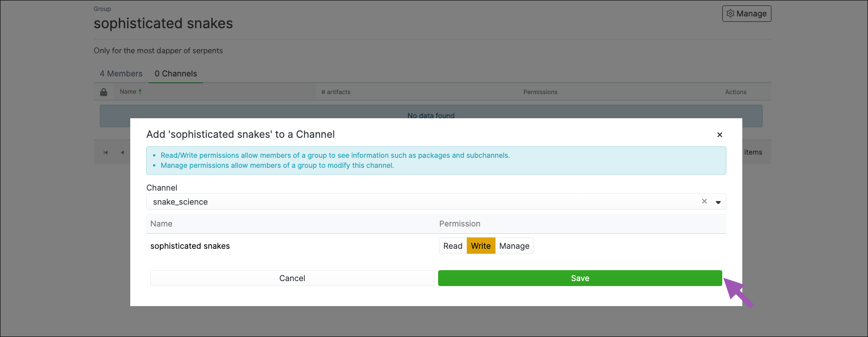Cancel adding group to channel
This screenshot has height=337, width=868.
[292, 278]
